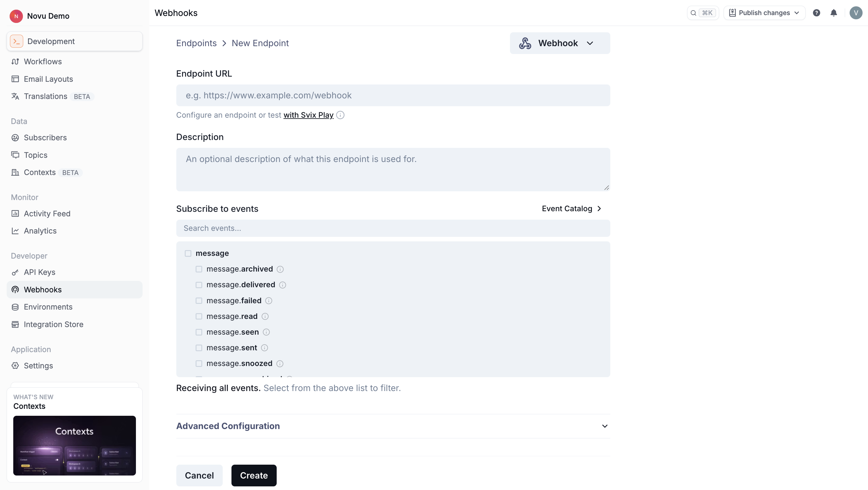
Task: Show info tooltip for message.archived event
Action: [280, 269]
